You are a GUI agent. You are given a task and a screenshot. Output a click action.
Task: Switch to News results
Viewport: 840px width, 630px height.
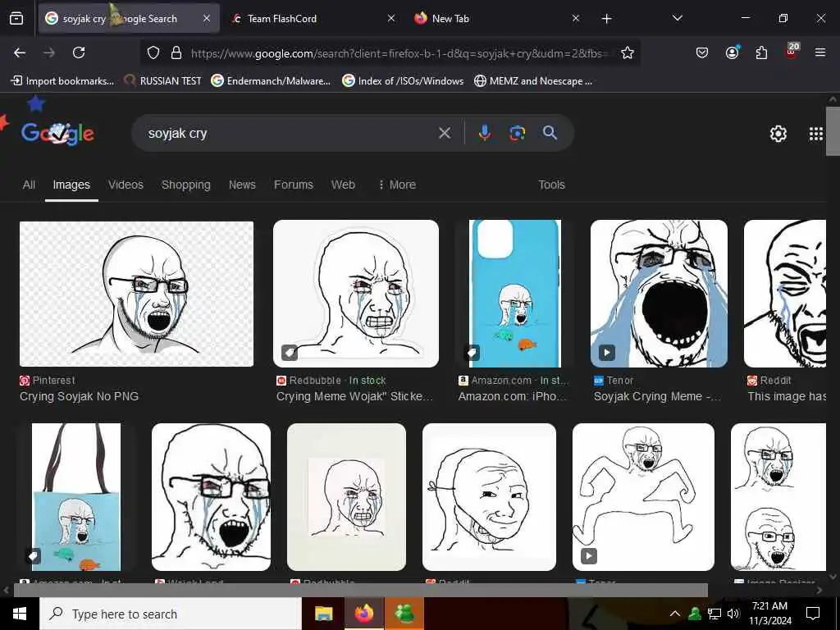242,185
